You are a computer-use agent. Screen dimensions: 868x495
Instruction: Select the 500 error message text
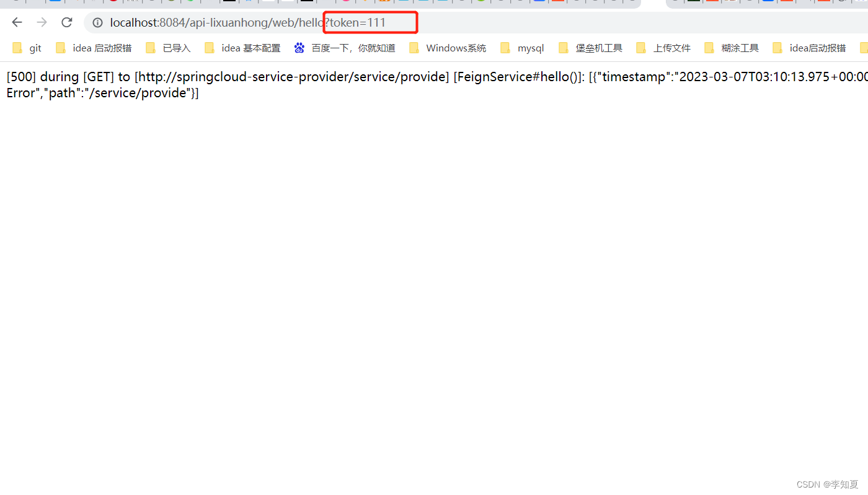pyautogui.click(x=248, y=76)
